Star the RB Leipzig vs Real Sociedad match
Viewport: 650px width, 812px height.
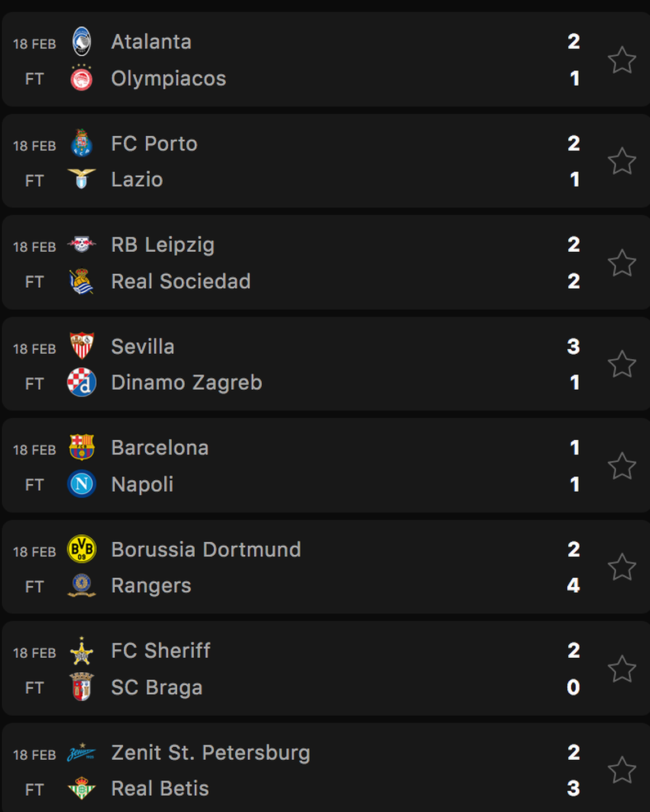[622, 262]
